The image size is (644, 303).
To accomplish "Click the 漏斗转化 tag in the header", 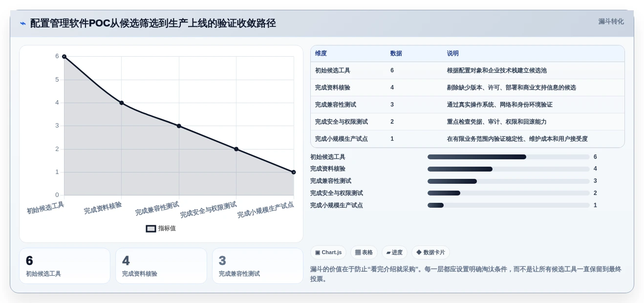I will pyautogui.click(x=611, y=22).
